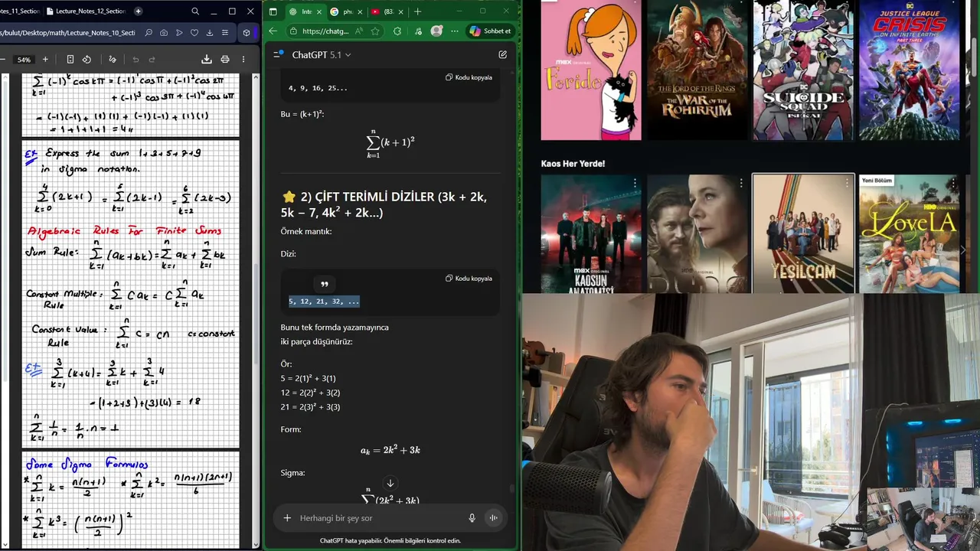The image size is (980, 551).
Task: Select the draw annotation tool in PDF toolbar
Action: tap(113, 59)
